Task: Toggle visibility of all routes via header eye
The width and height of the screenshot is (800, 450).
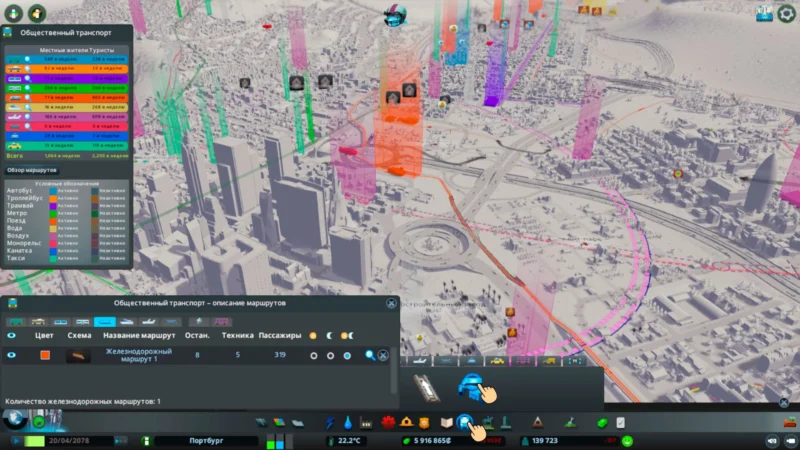Action: click(x=11, y=335)
